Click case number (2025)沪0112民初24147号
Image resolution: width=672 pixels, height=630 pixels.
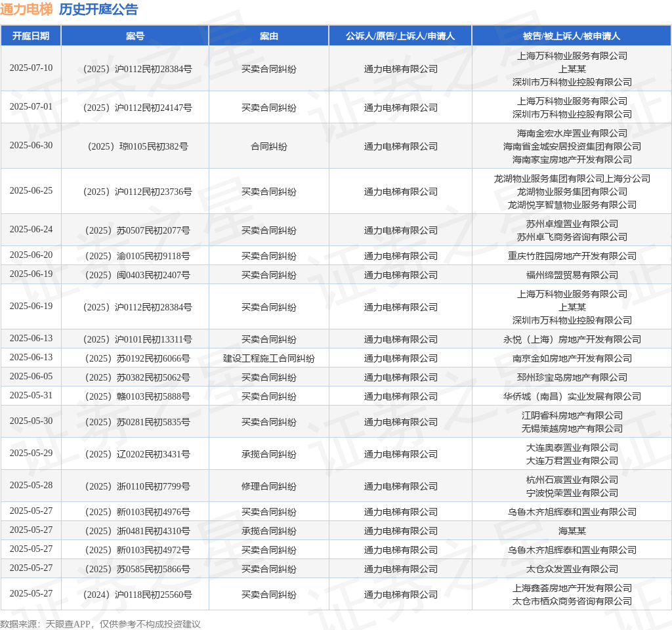[x=138, y=108]
